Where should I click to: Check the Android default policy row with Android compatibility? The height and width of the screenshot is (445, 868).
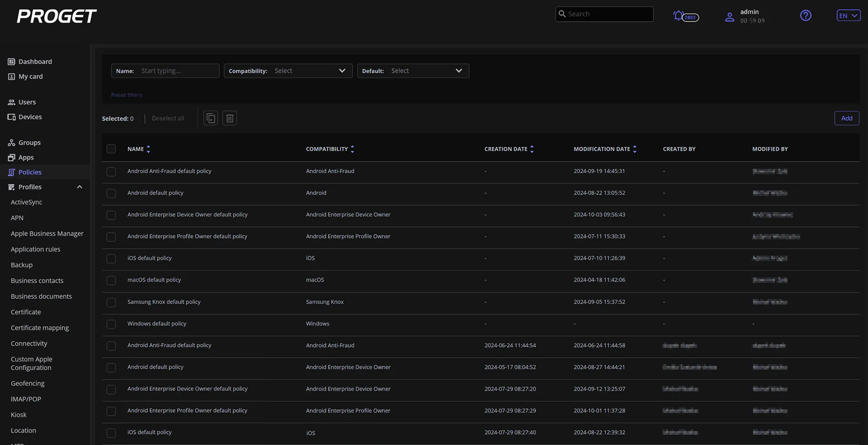pos(111,193)
